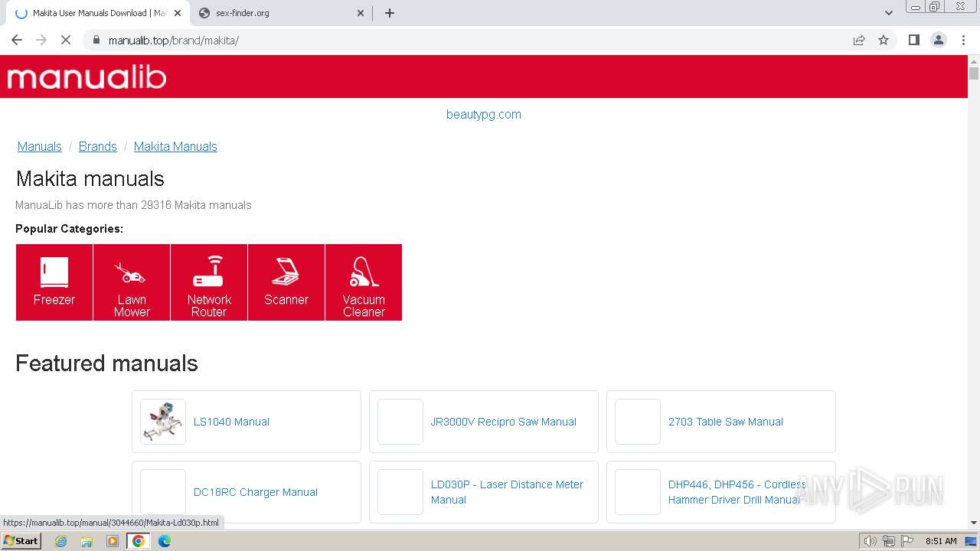Bookmark this page with the star

(884, 40)
